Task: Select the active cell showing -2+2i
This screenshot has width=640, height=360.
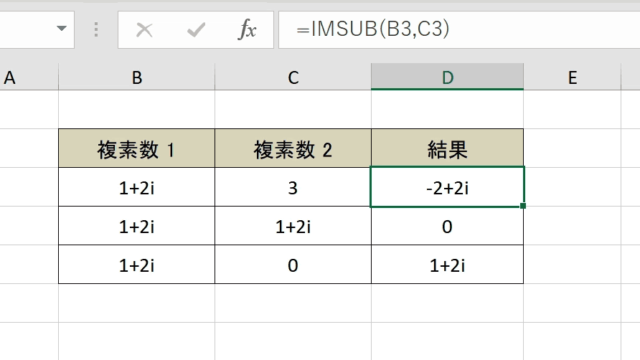Action: (x=447, y=187)
